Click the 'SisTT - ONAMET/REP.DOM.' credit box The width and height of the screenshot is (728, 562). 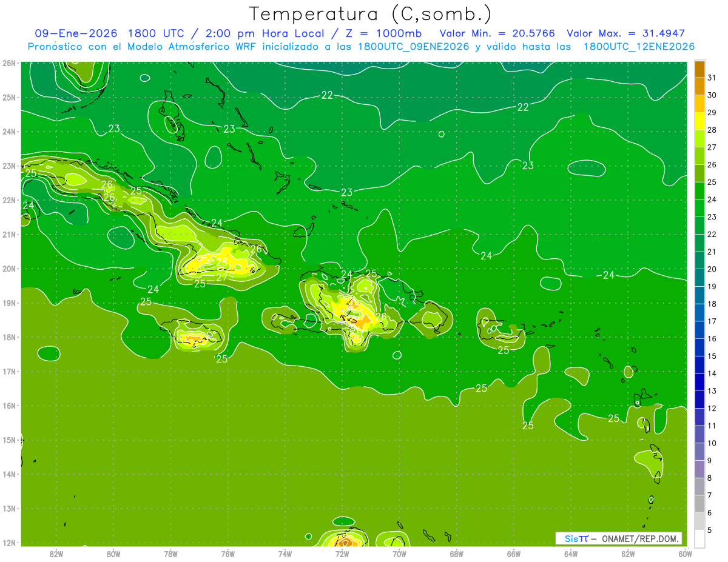click(x=618, y=538)
